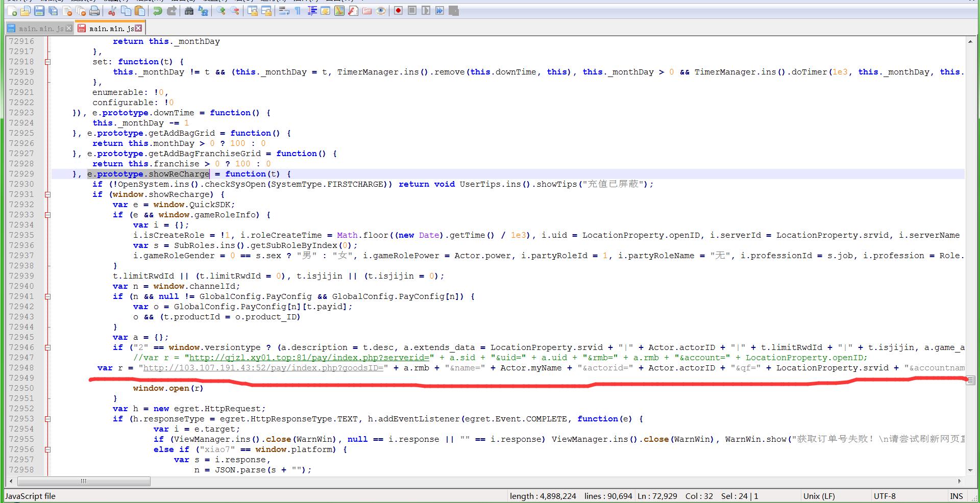This screenshot has height=503, width=980.
Task: Click the Zoom In magnifier icon
Action: click(221, 11)
